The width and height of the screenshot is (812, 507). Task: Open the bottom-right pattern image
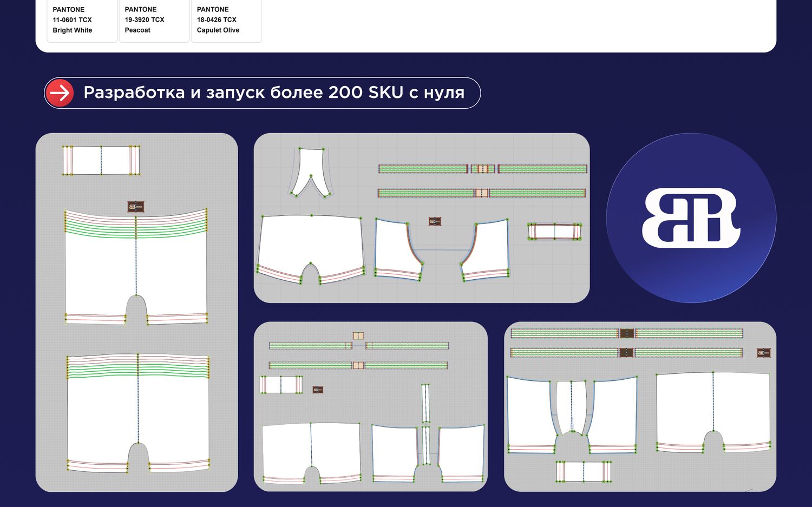640,407
